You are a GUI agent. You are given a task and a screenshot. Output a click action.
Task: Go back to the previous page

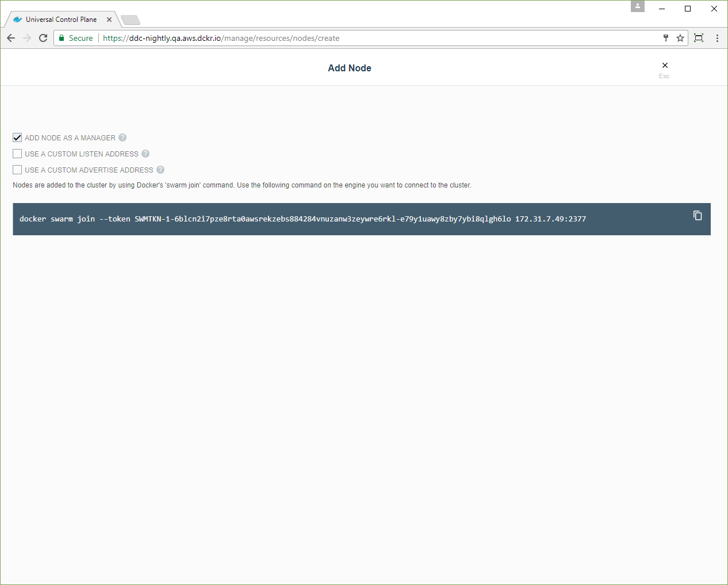click(x=11, y=38)
